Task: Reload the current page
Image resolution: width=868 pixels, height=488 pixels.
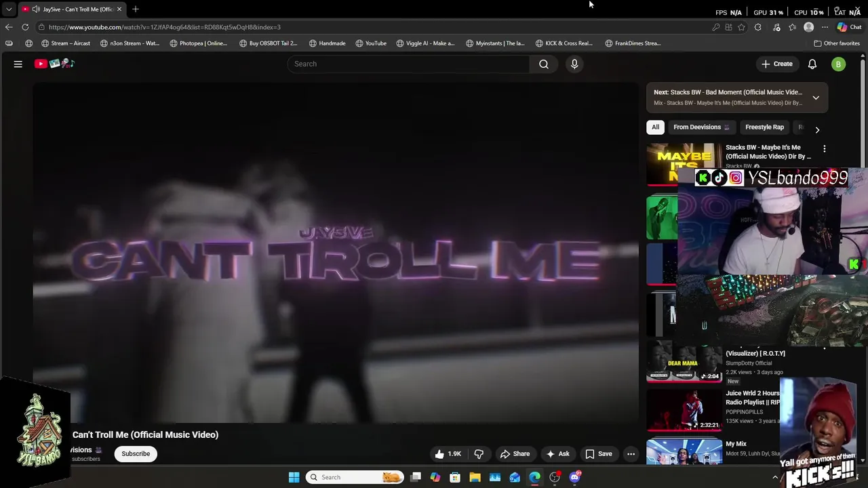Action: pyautogui.click(x=25, y=27)
